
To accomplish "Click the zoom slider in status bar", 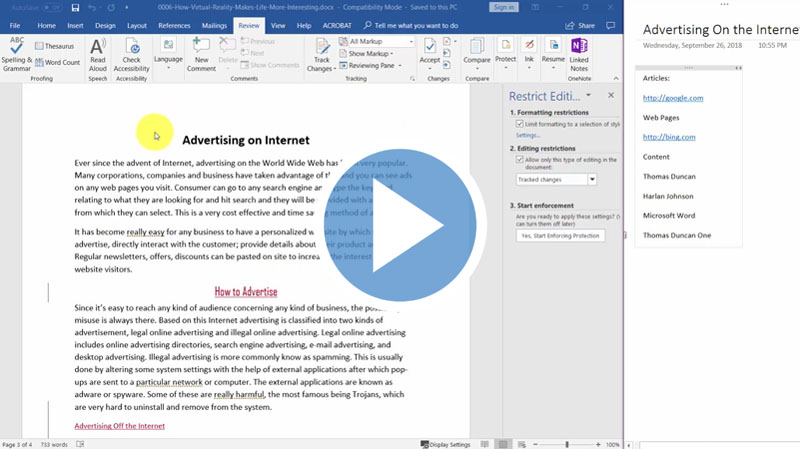I will pyautogui.click(x=567, y=444).
